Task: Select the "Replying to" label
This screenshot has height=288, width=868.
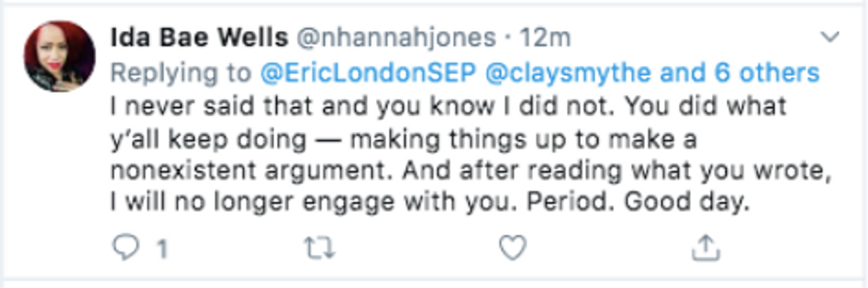Action: coord(181,73)
